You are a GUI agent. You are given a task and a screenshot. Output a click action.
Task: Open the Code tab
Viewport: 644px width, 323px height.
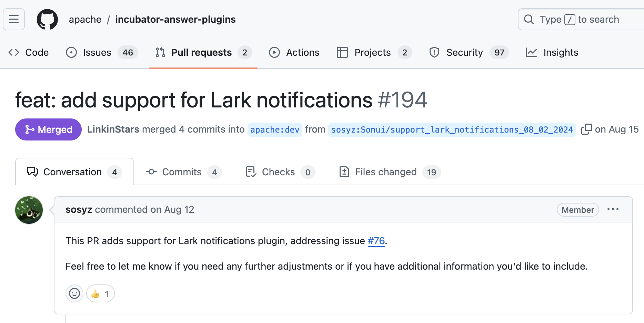click(x=29, y=52)
